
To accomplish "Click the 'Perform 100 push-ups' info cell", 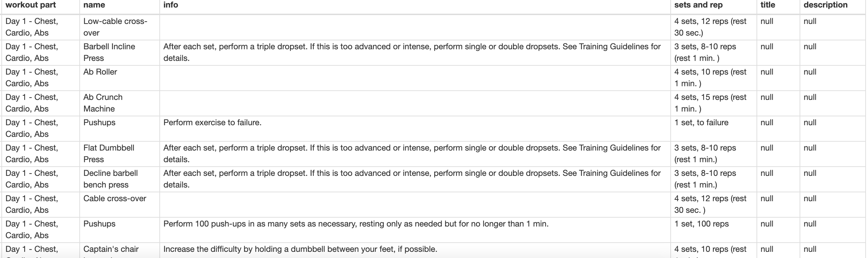I will pos(356,224).
